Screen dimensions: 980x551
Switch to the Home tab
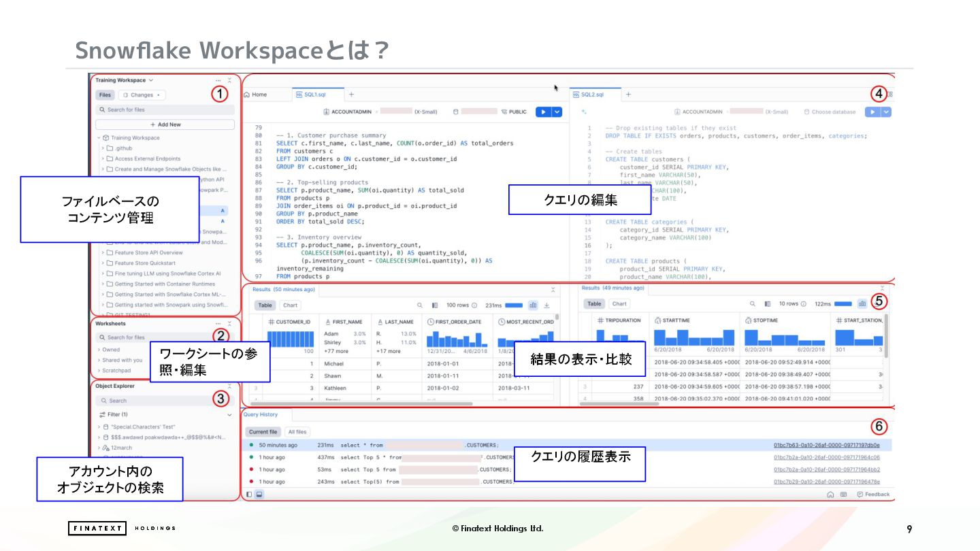click(x=256, y=95)
